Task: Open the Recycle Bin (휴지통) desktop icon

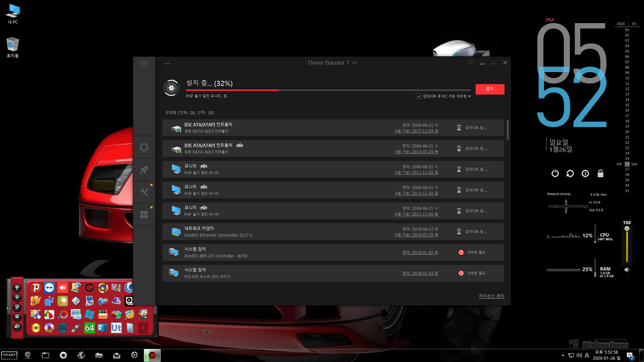Action: [13, 47]
